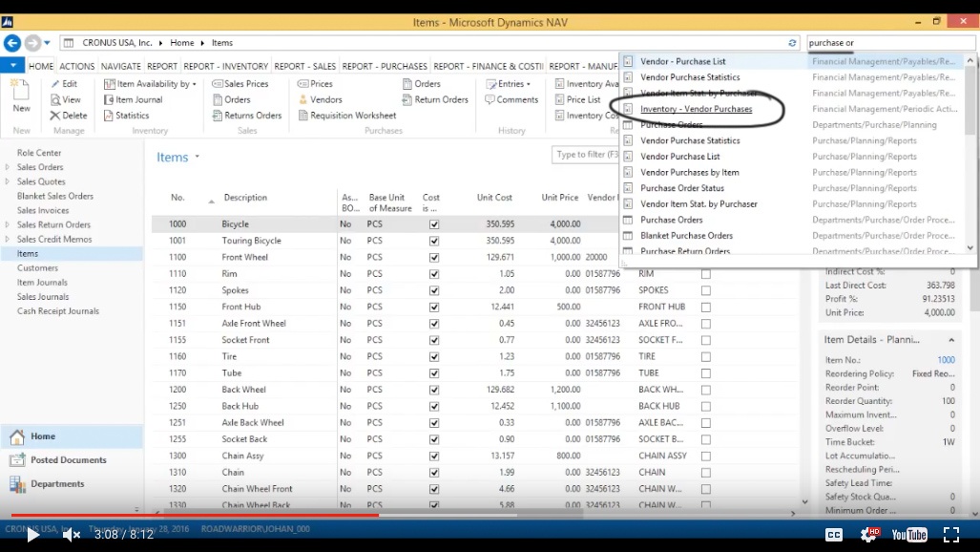The image size is (980, 552).
Task: Open the video on YouTube
Action: coord(909,535)
